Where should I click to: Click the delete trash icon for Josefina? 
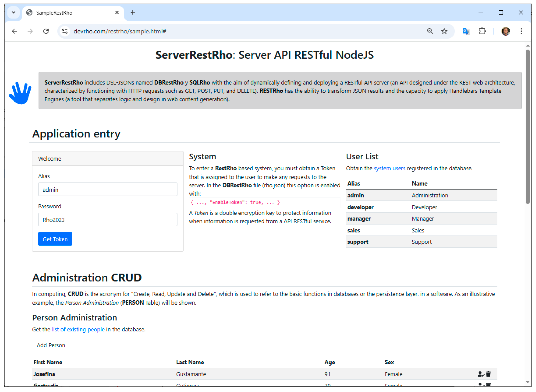[488, 374]
